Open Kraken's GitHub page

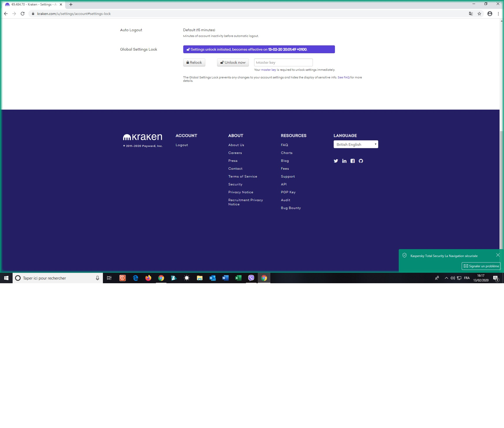coord(361,161)
